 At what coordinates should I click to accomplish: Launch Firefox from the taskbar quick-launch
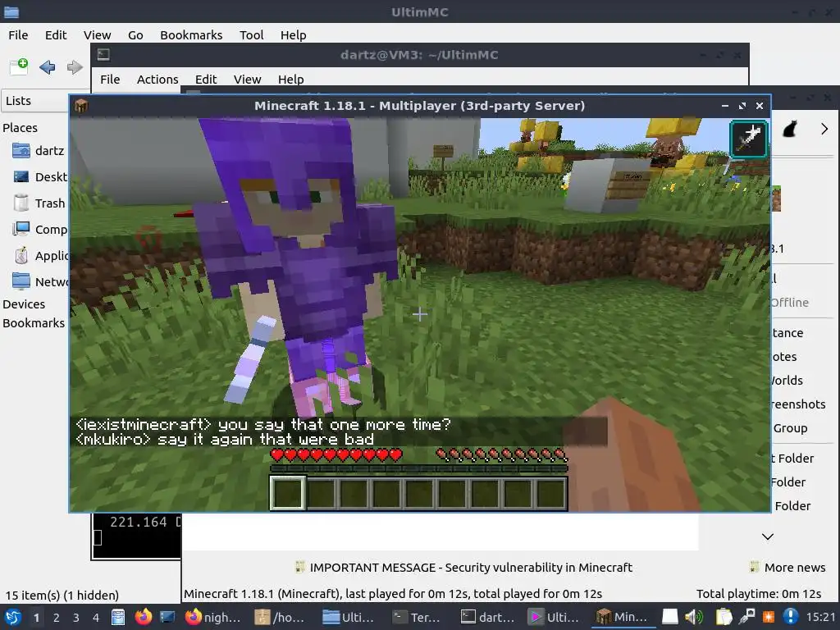[x=143, y=617]
